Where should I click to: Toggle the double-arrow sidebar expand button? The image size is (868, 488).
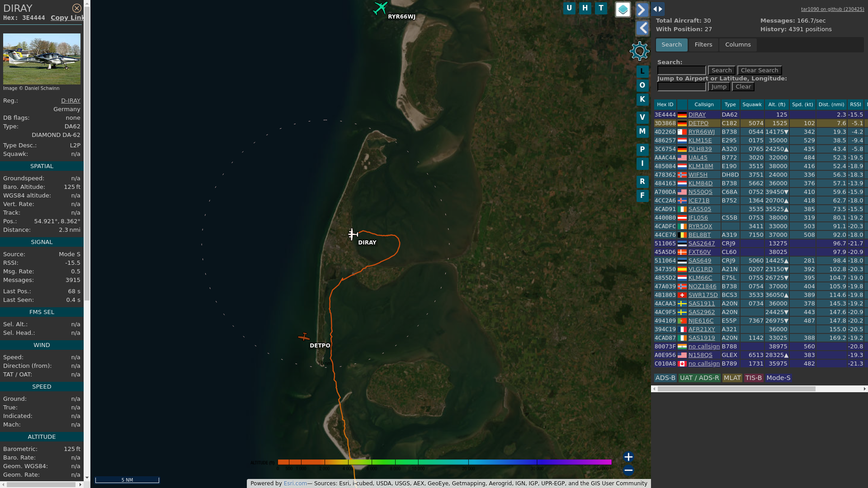(658, 9)
